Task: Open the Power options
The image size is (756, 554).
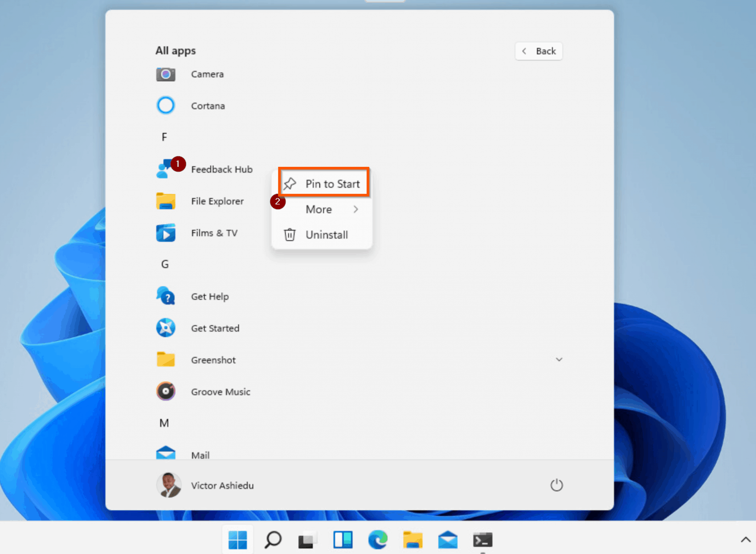Action: click(556, 485)
